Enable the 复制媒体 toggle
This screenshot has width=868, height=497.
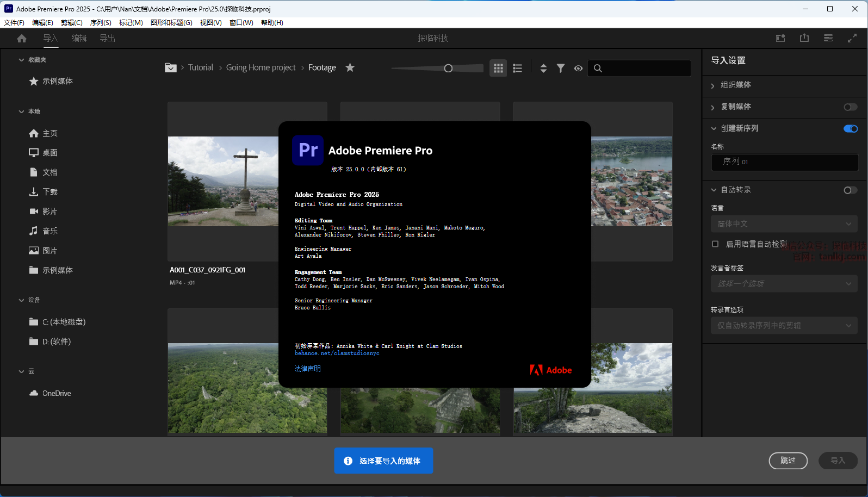pyautogui.click(x=850, y=107)
